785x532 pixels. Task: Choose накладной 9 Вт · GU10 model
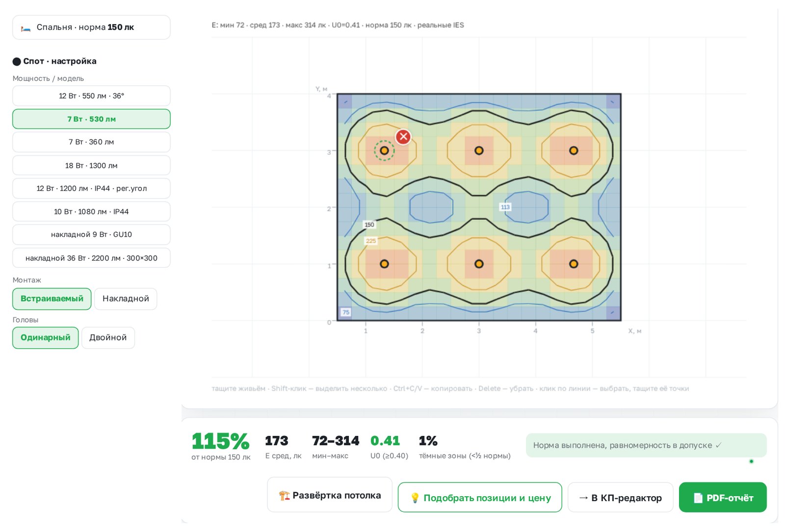(x=91, y=234)
